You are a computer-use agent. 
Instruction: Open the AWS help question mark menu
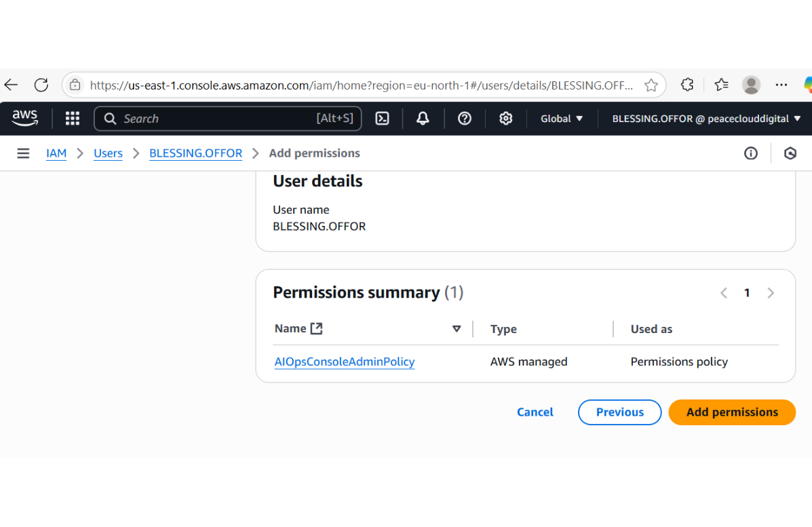465,119
